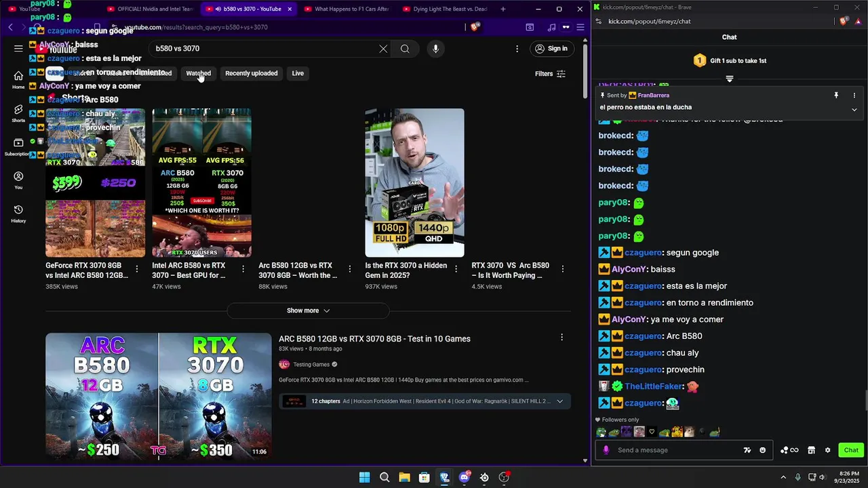Switch to 'OFFICIAL! Nvidia and Intel Team' browser tab
This screenshot has width=868, height=488.
[149, 9]
